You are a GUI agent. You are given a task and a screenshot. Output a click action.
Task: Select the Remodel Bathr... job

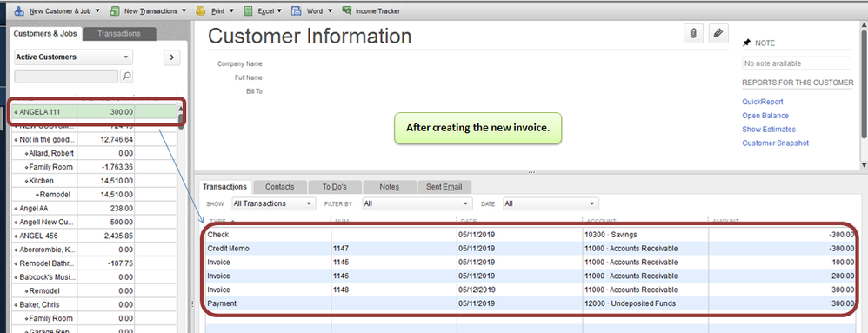(x=94, y=263)
